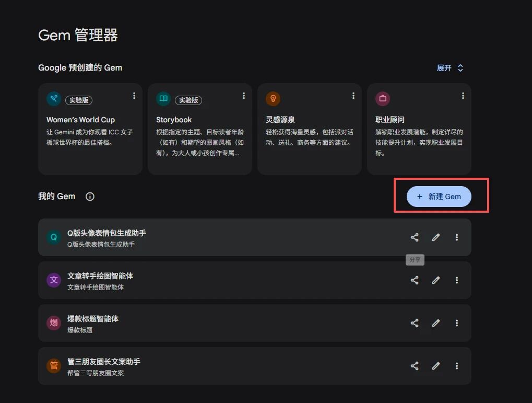The height and width of the screenshot is (403, 532).
Task: Open the more options menu for 爆款标题智能体
Action: [x=457, y=323]
